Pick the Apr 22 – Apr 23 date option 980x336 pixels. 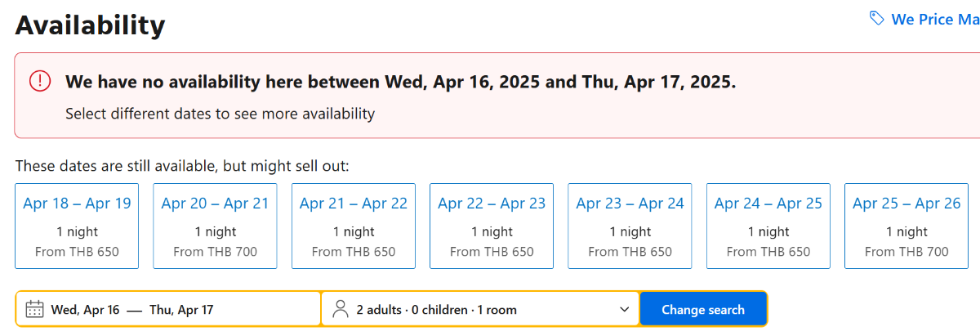tap(492, 226)
